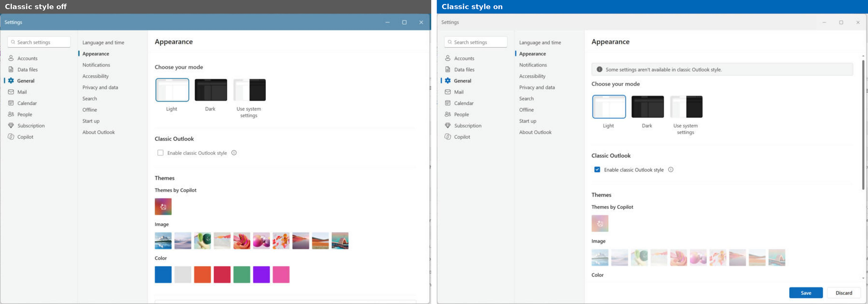Image resolution: width=868 pixels, height=304 pixels.
Task: Open Notifications in the classic-off window
Action: (x=96, y=65)
